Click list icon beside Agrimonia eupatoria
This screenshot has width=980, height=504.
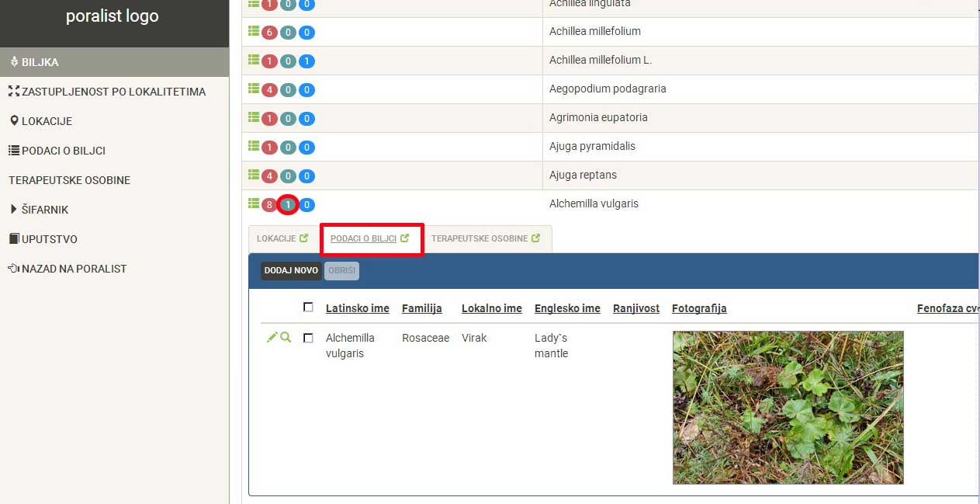coord(253,117)
